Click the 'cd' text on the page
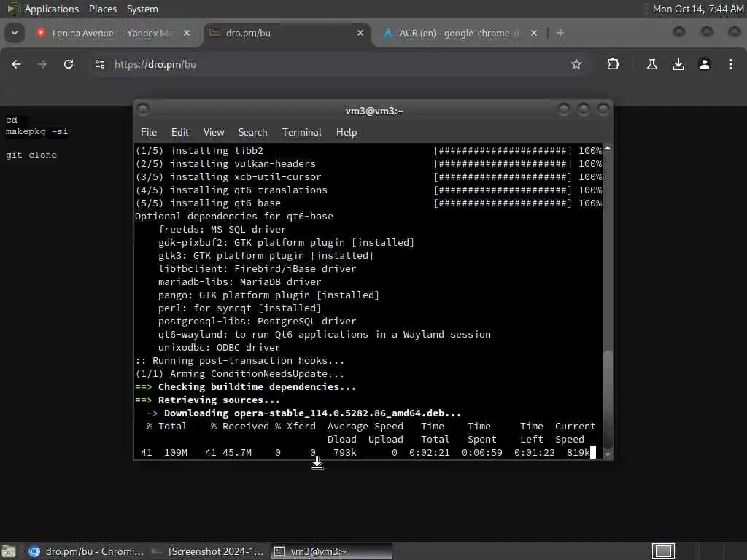The image size is (747, 560). pos(12,120)
